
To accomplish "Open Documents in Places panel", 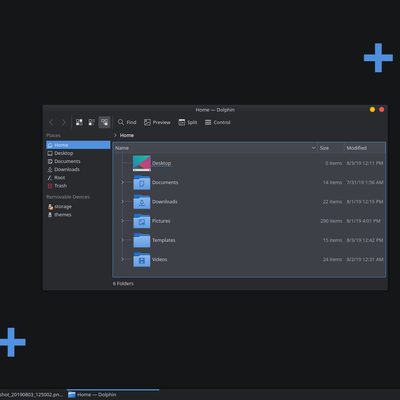I will click(x=78, y=161).
